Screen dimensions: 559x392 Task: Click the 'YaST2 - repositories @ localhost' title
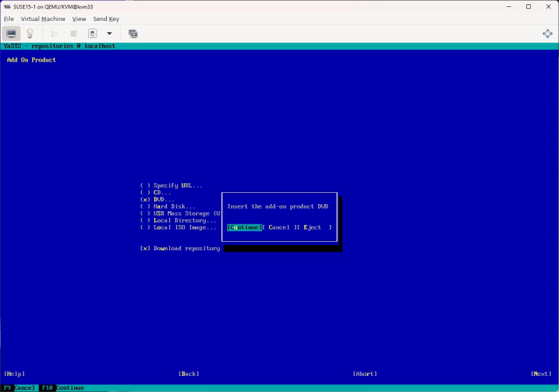(x=59, y=46)
